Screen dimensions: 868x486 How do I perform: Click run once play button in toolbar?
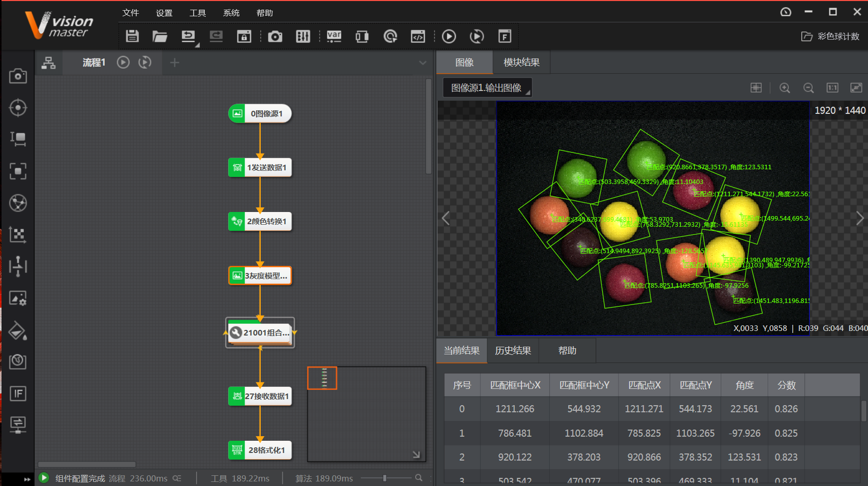coord(449,36)
